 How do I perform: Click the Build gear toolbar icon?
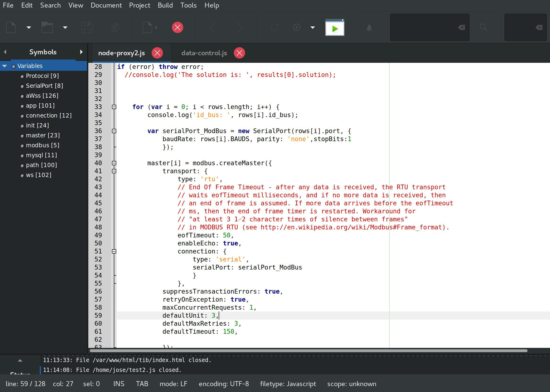(296, 28)
